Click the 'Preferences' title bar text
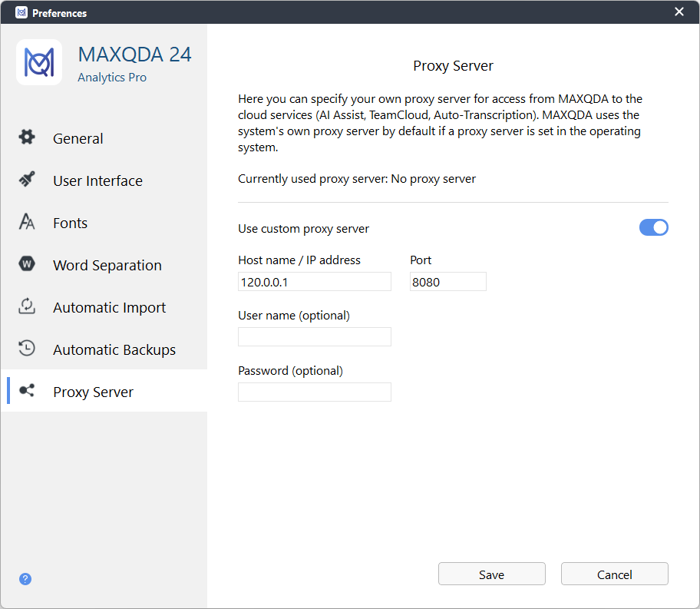The height and width of the screenshot is (609, 700). click(x=59, y=13)
